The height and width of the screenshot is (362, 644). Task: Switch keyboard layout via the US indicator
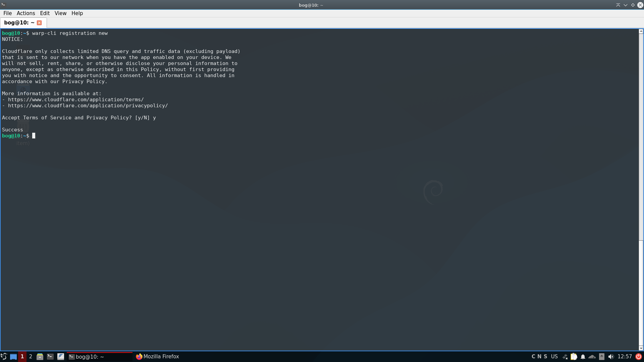click(x=554, y=356)
